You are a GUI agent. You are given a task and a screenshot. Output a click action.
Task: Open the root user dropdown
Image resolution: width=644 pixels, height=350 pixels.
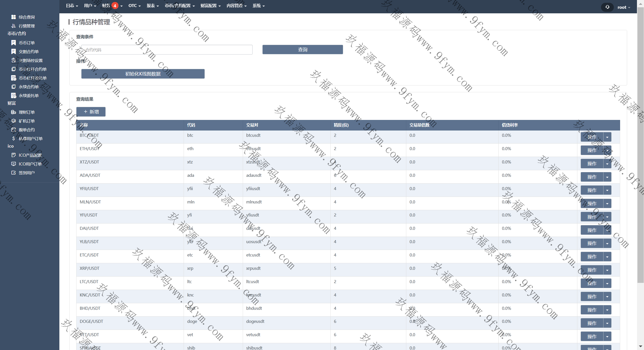pyautogui.click(x=624, y=7)
